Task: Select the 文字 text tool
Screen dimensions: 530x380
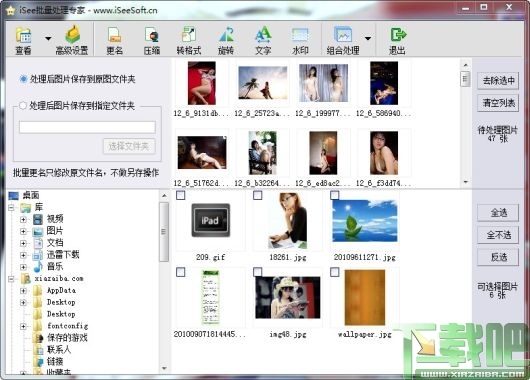Action: [x=263, y=40]
